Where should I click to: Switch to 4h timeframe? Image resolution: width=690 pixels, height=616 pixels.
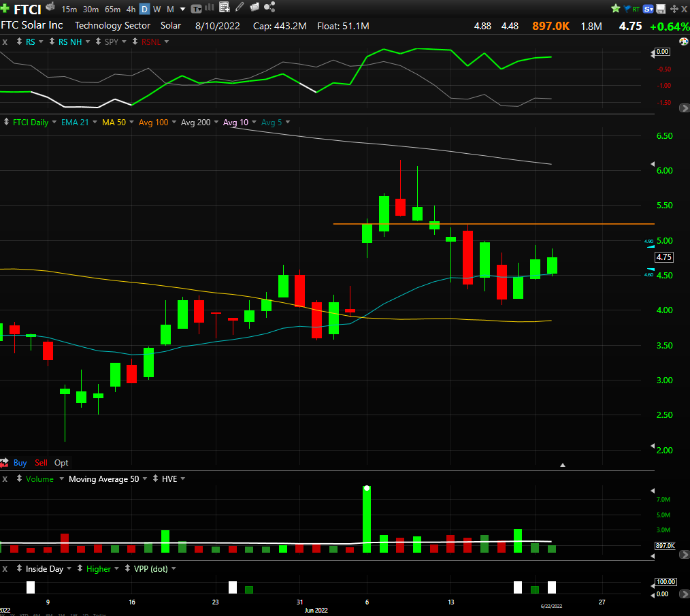click(x=131, y=10)
